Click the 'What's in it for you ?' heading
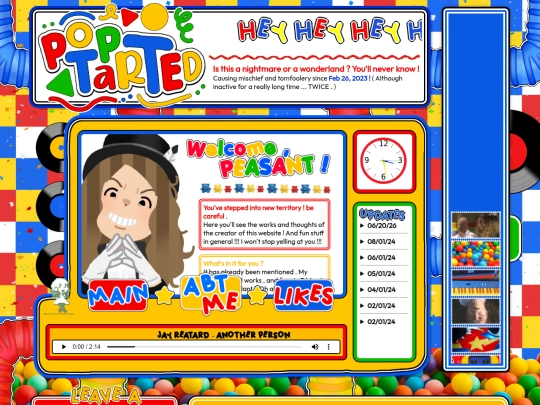 point(233,263)
